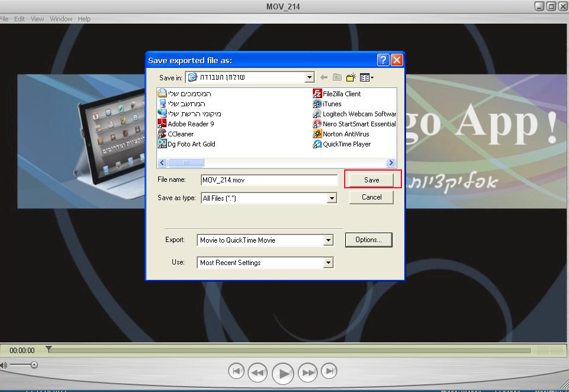Screen dimensions: 569x392
Task: Select Adobe Reader 9 shortcut
Action: (186, 124)
